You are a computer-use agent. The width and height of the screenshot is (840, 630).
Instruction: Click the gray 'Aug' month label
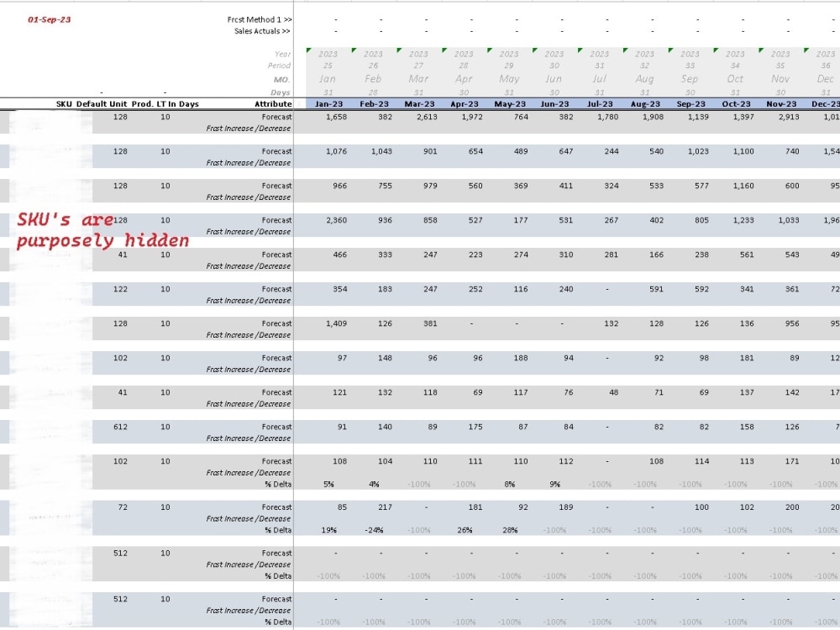tap(644, 79)
